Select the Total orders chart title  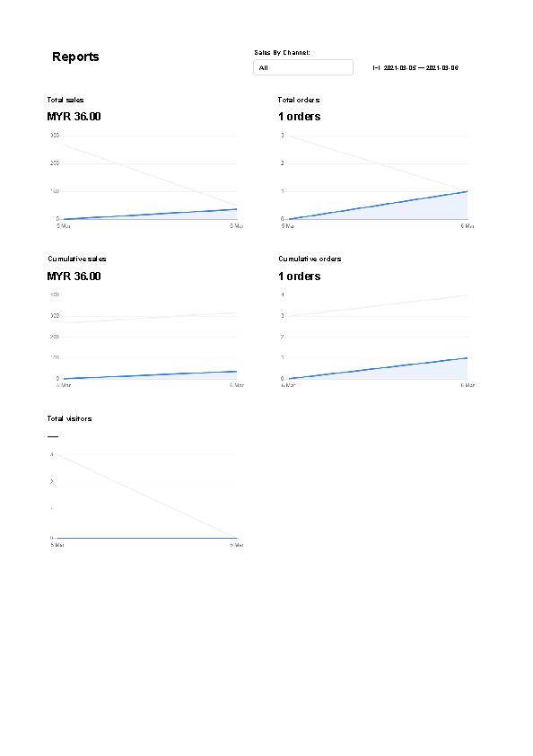coord(299,100)
